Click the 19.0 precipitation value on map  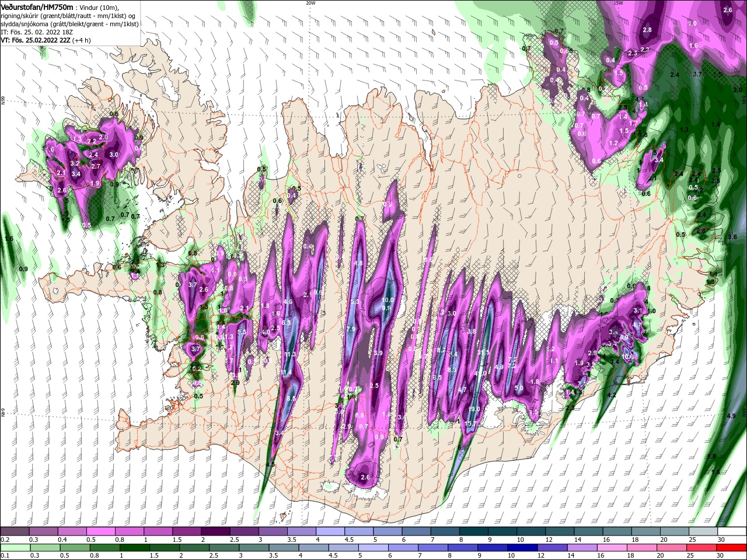click(x=474, y=409)
